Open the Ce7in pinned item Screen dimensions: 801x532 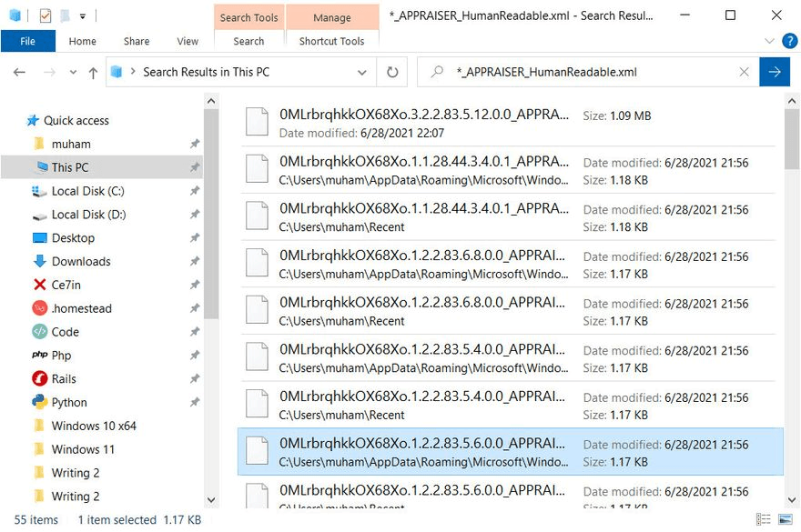[66, 285]
